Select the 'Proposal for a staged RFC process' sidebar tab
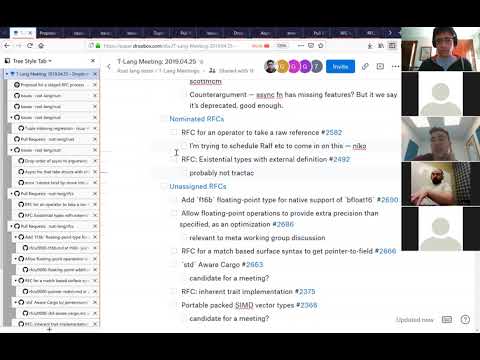 coord(52,85)
